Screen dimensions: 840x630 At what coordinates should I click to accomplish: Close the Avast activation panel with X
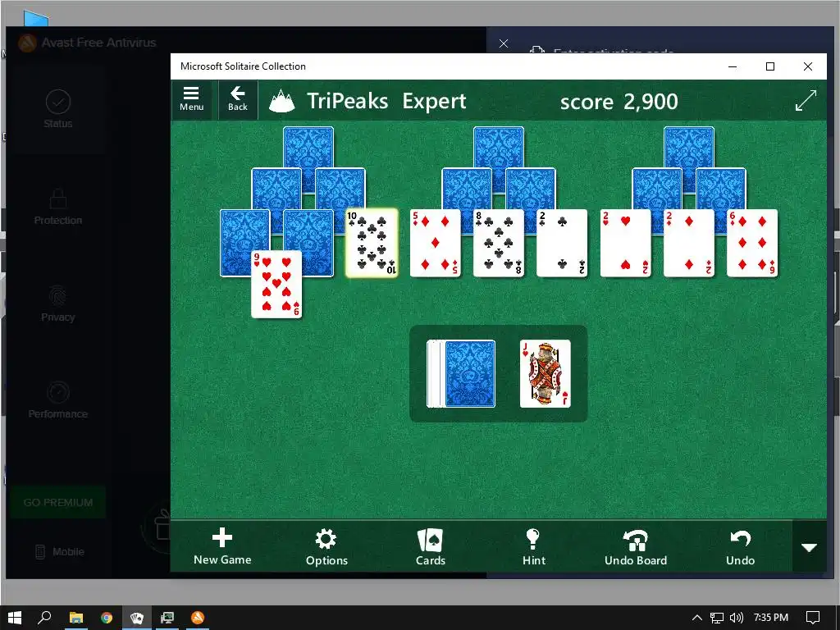coord(504,43)
